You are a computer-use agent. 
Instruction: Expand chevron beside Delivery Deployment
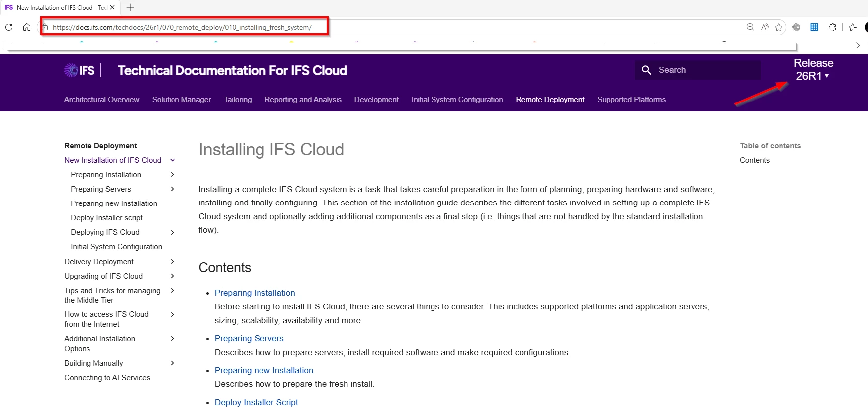[173, 262]
